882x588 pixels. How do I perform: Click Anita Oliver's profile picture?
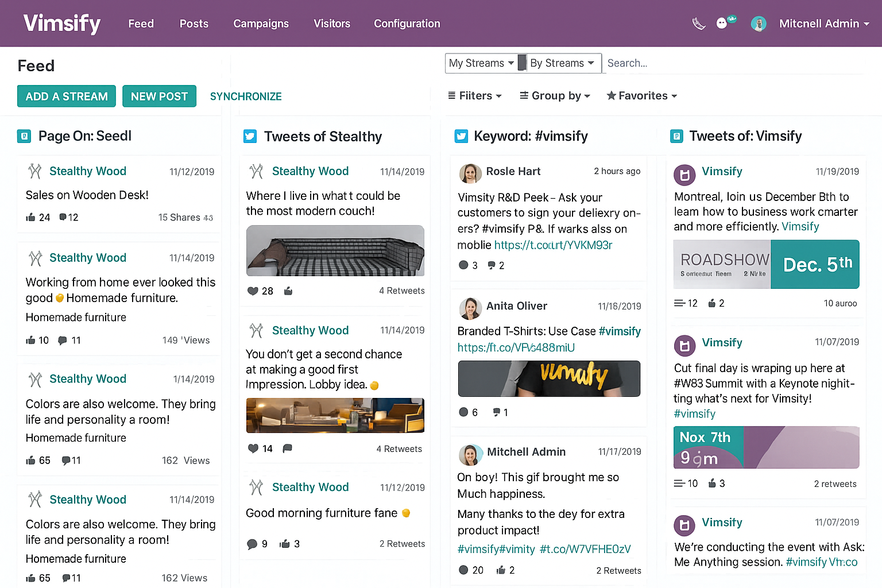click(x=470, y=308)
